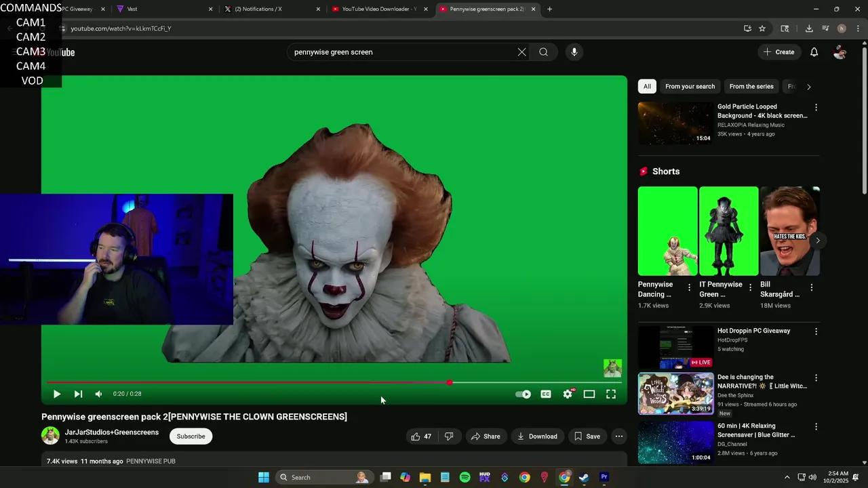Screen dimensions: 868x488
Task: Open options for Bill Skarsgård short
Action: (x=812, y=287)
